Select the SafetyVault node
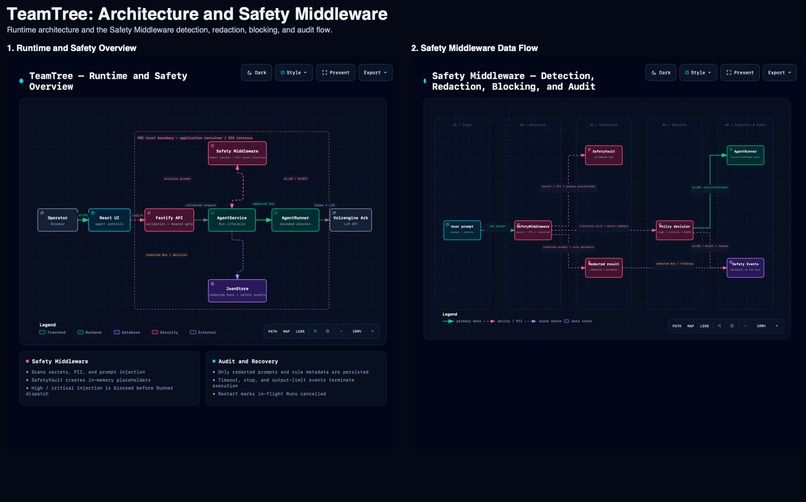This screenshot has width=806, height=502. [603, 155]
